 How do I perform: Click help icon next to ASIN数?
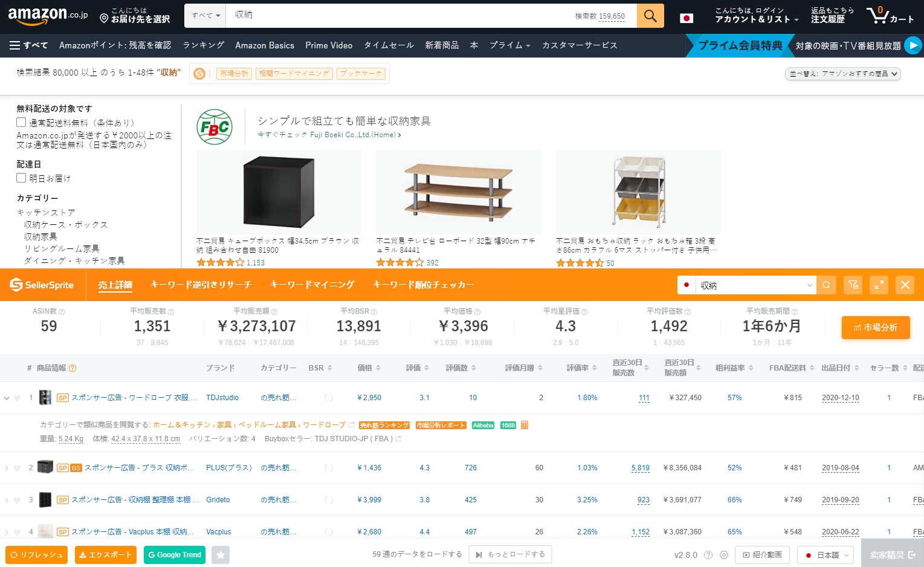62,312
